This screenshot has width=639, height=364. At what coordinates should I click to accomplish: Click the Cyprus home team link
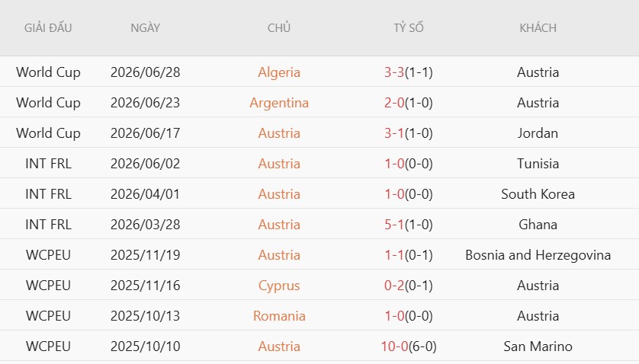[279, 286]
